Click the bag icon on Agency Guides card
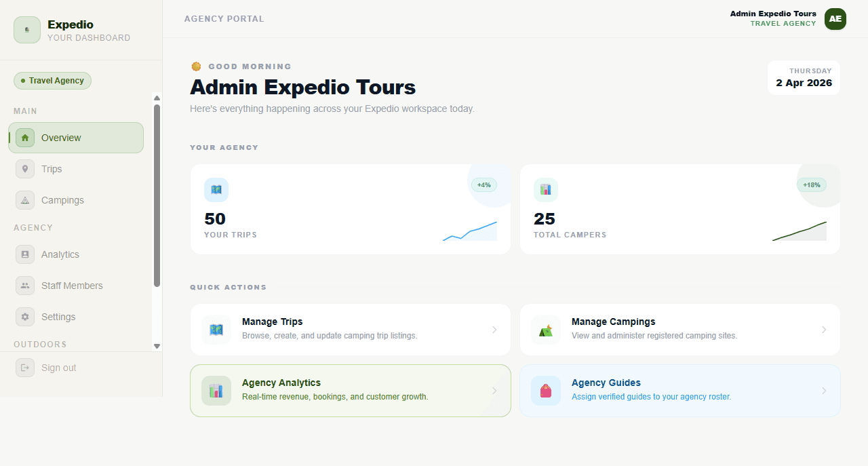 545,391
